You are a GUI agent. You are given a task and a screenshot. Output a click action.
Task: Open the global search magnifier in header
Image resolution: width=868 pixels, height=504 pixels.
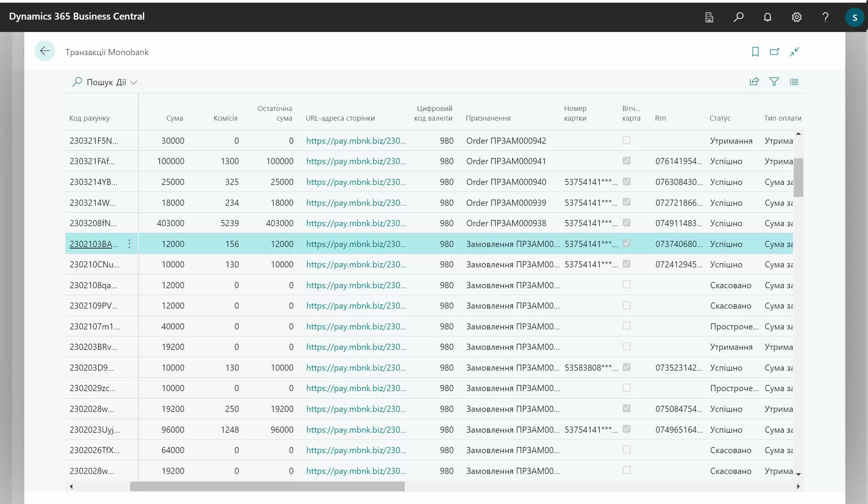[738, 17]
